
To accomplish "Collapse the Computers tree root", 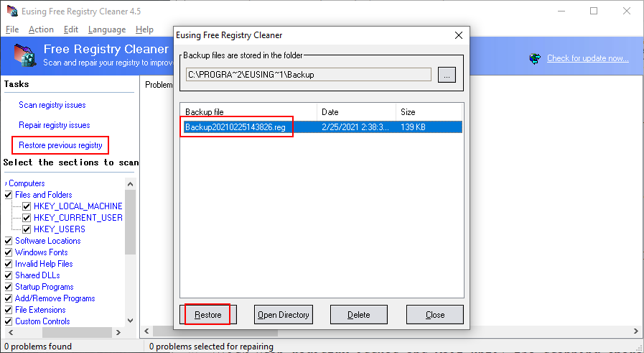I will (x=6, y=183).
